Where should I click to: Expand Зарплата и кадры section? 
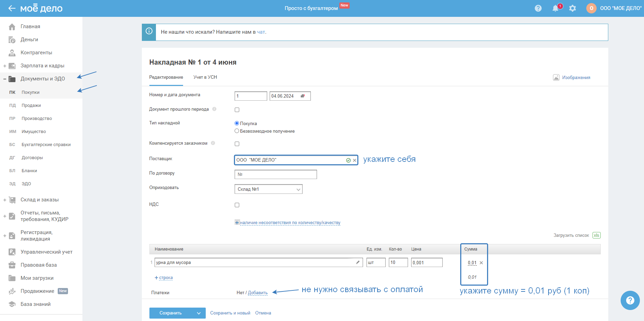(x=5, y=66)
